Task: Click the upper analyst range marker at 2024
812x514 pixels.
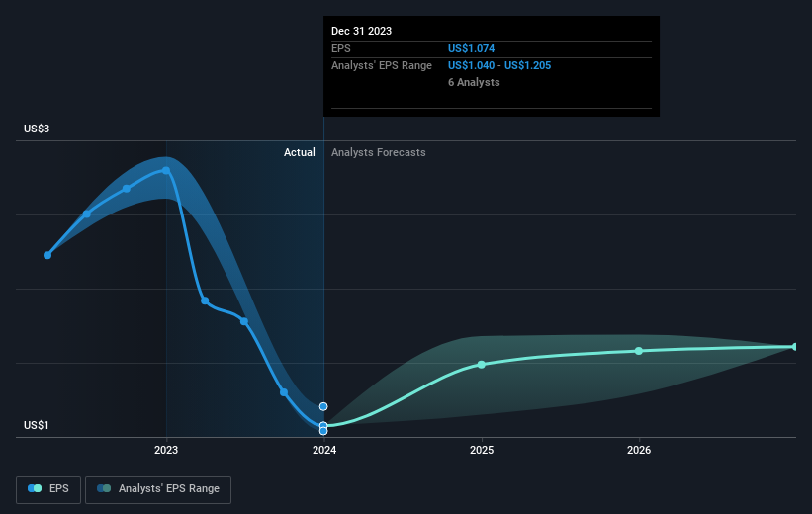Action: (x=323, y=407)
